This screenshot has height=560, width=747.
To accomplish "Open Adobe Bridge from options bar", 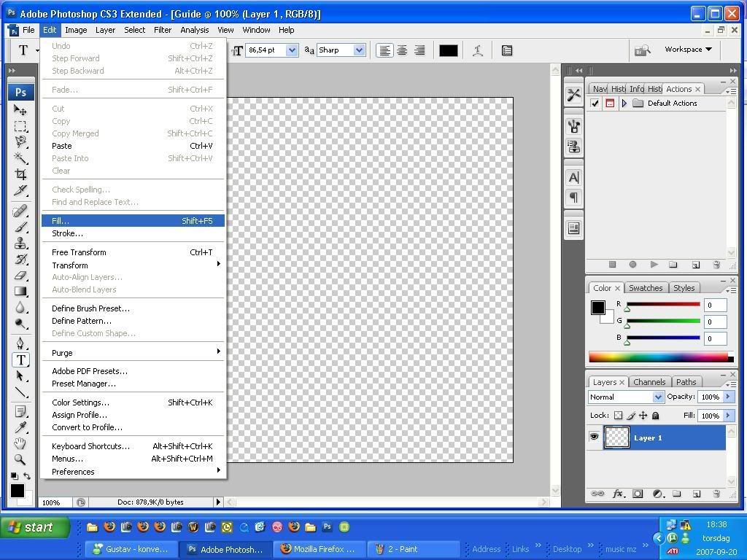I will point(643,50).
